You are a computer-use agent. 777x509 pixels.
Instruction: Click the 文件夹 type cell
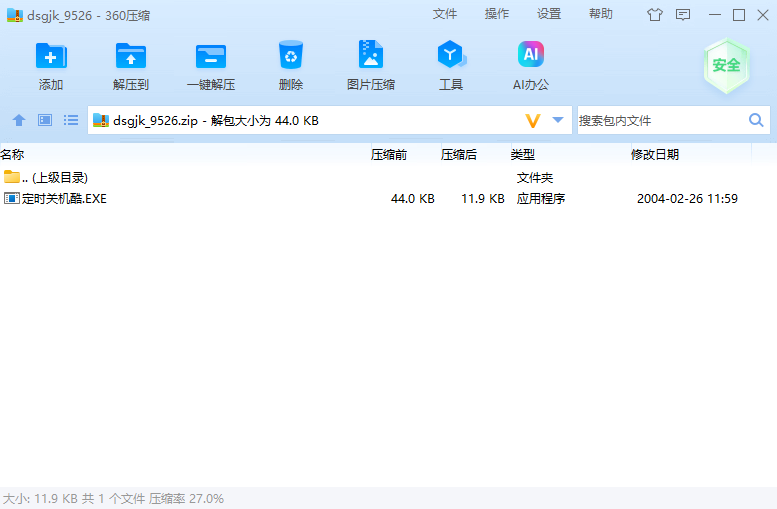pyautogui.click(x=535, y=177)
